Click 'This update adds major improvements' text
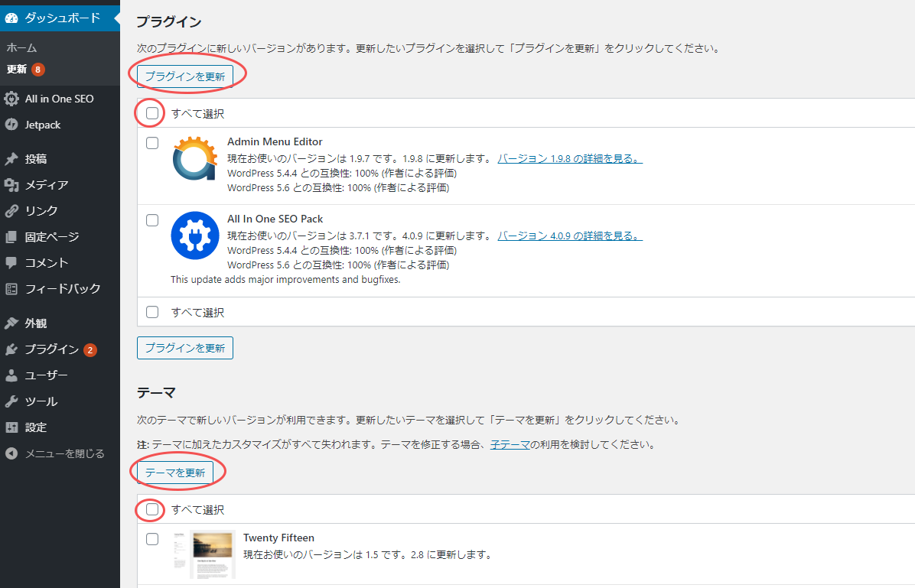This screenshot has width=915, height=588. tap(285, 279)
